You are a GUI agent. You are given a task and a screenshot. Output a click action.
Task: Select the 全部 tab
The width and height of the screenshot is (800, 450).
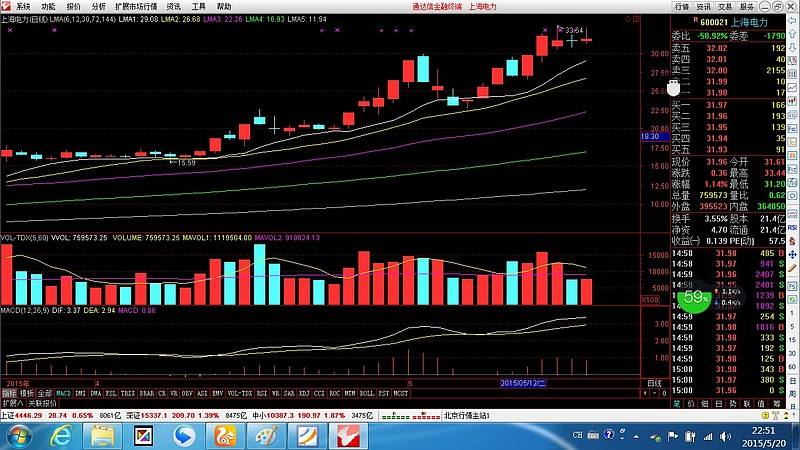(45, 393)
